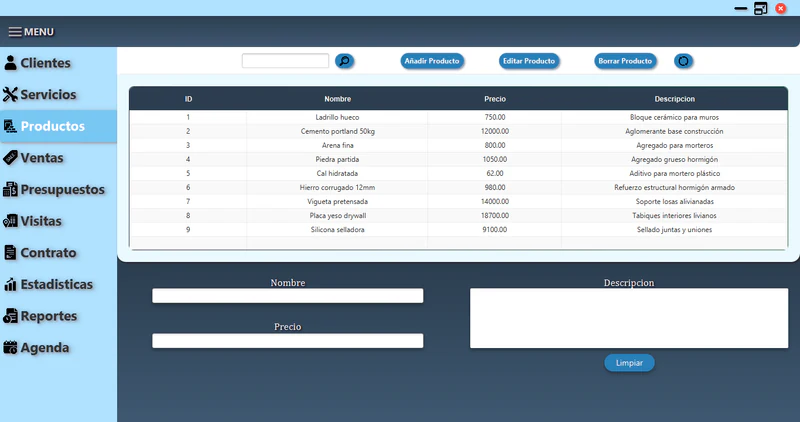Click the price 62.00 cell
The width and height of the screenshot is (800, 422).
[x=495, y=173]
